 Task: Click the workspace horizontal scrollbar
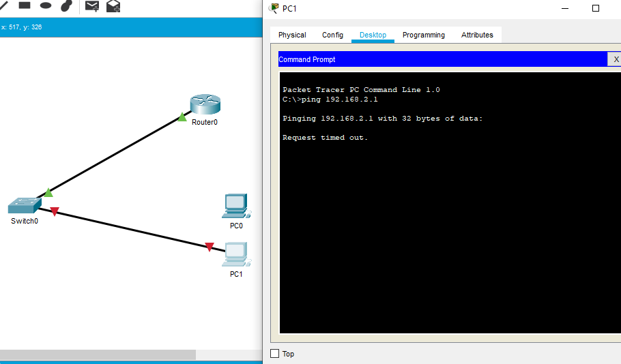[x=98, y=354]
